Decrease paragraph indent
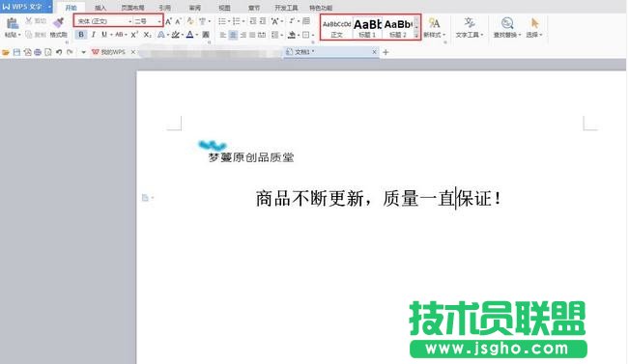The height and width of the screenshot is (364, 629). click(253, 21)
